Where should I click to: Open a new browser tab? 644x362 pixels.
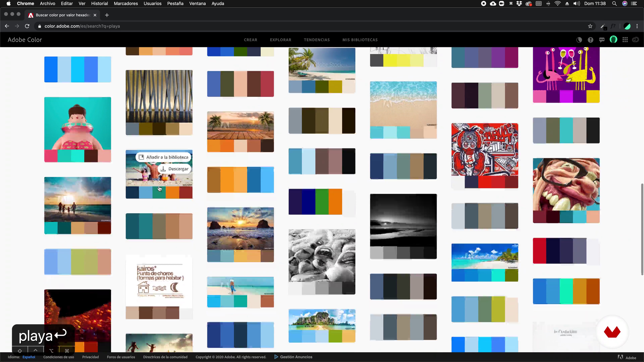click(107, 15)
